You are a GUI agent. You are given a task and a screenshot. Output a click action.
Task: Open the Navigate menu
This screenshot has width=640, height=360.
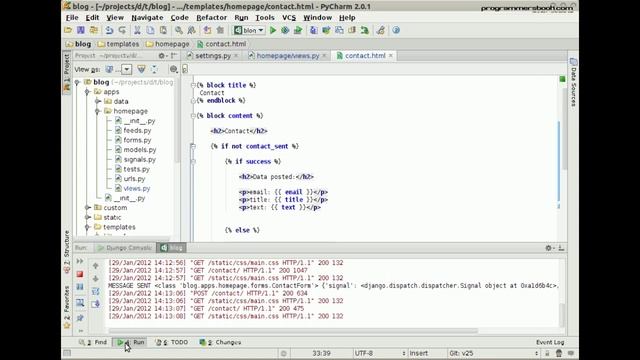(x=147, y=18)
